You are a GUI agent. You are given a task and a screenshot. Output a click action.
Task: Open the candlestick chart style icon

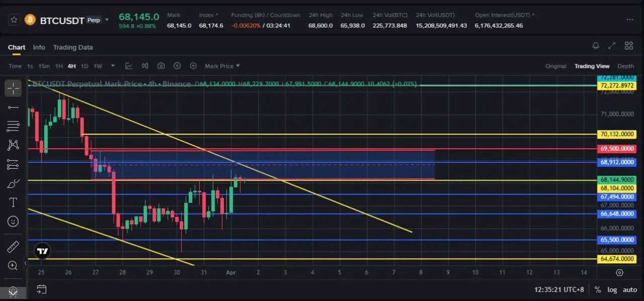click(x=145, y=66)
